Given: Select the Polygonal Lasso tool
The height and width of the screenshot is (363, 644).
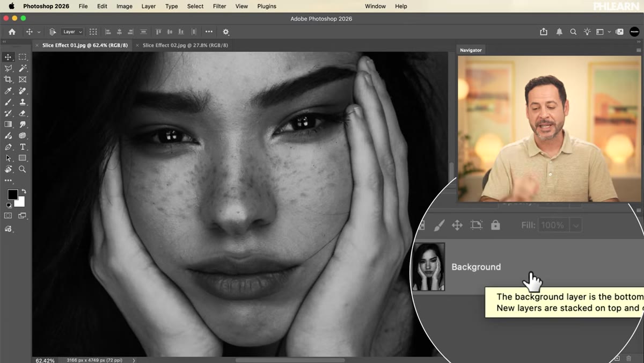Looking at the screenshot, I should 8,68.
